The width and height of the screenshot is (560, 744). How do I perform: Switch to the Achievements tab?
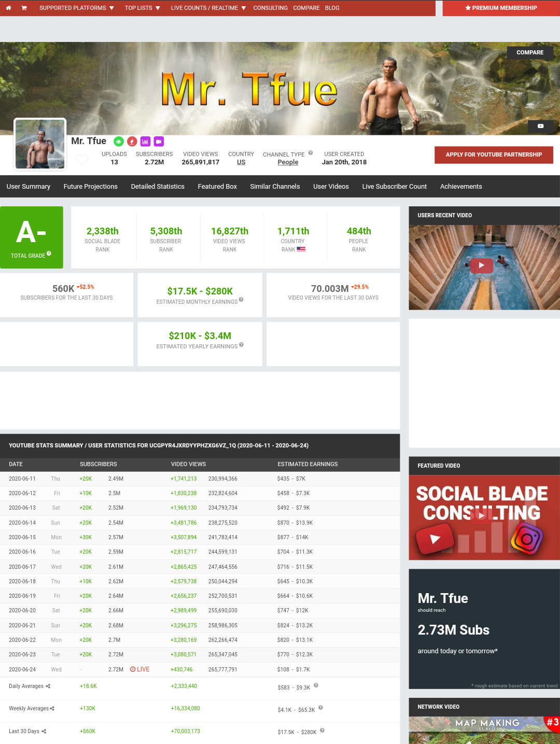[x=461, y=187]
